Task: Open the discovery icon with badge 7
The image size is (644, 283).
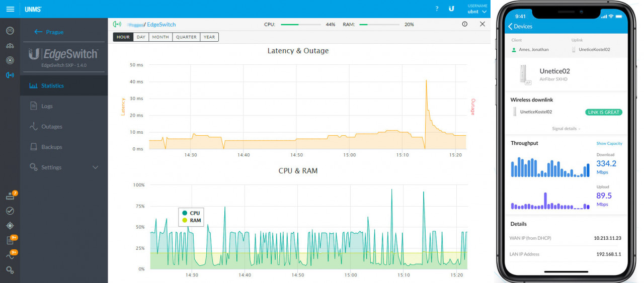Action: (10, 196)
